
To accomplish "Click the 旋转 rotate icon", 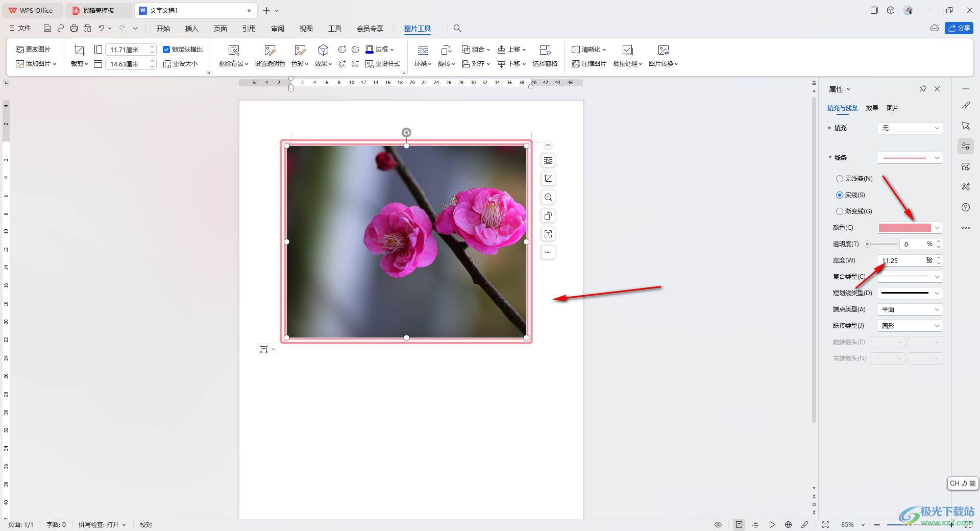I will pyautogui.click(x=446, y=50).
